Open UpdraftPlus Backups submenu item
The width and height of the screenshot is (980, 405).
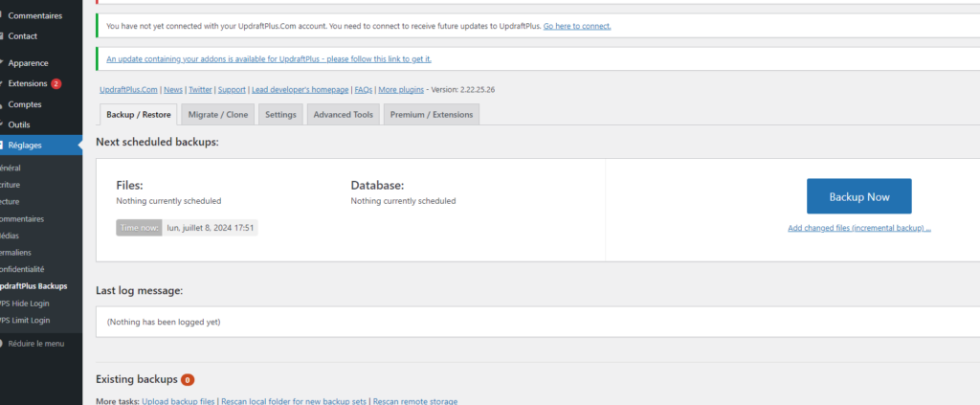(33, 286)
